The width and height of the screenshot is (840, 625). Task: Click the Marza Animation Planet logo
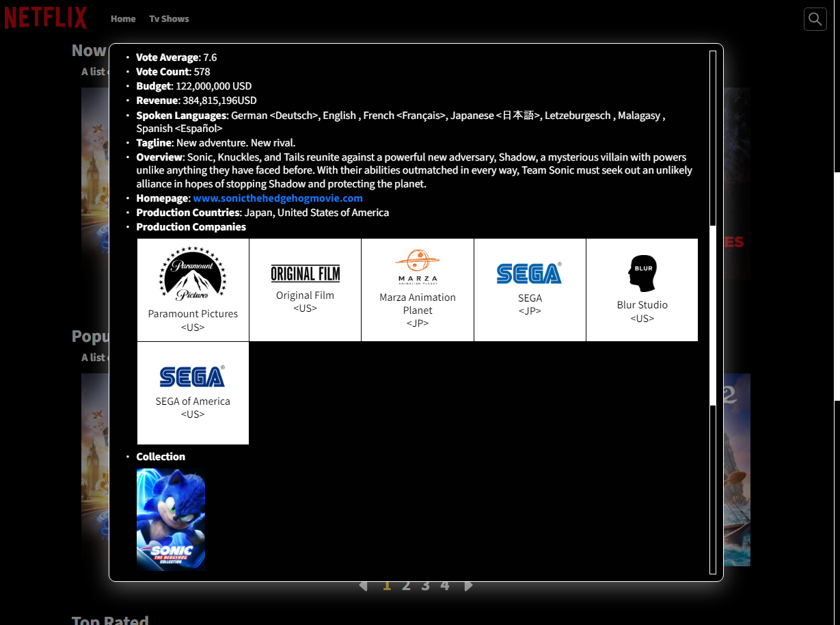418,267
